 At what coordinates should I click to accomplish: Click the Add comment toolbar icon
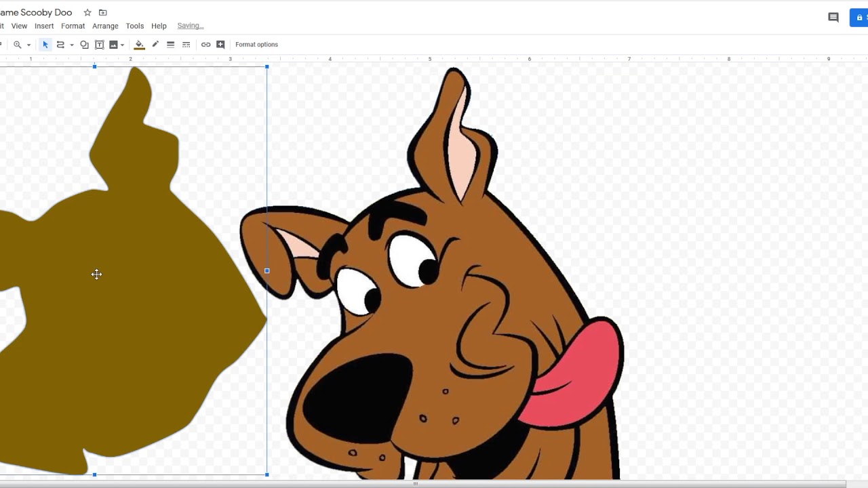[220, 45]
